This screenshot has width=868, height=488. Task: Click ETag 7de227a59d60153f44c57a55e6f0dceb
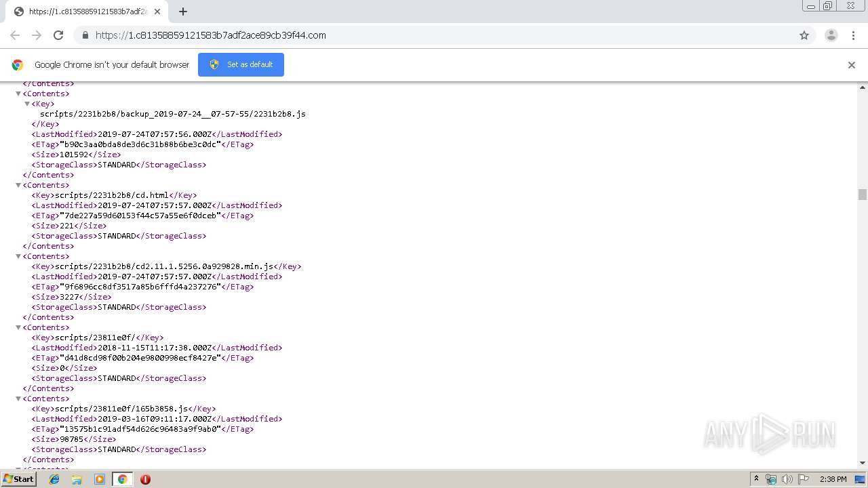click(140, 216)
